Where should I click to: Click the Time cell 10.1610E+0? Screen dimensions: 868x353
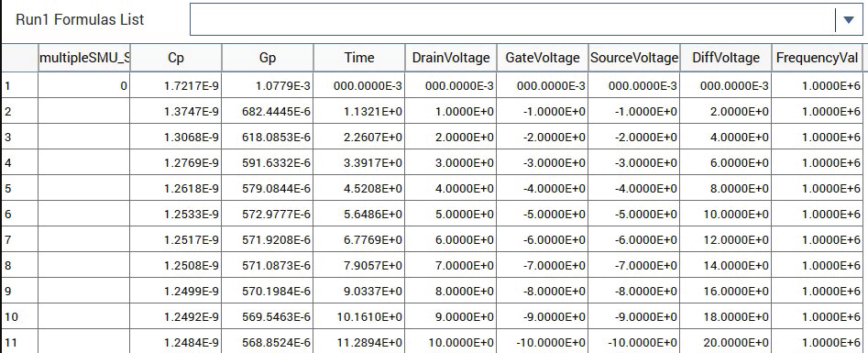coord(359,316)
